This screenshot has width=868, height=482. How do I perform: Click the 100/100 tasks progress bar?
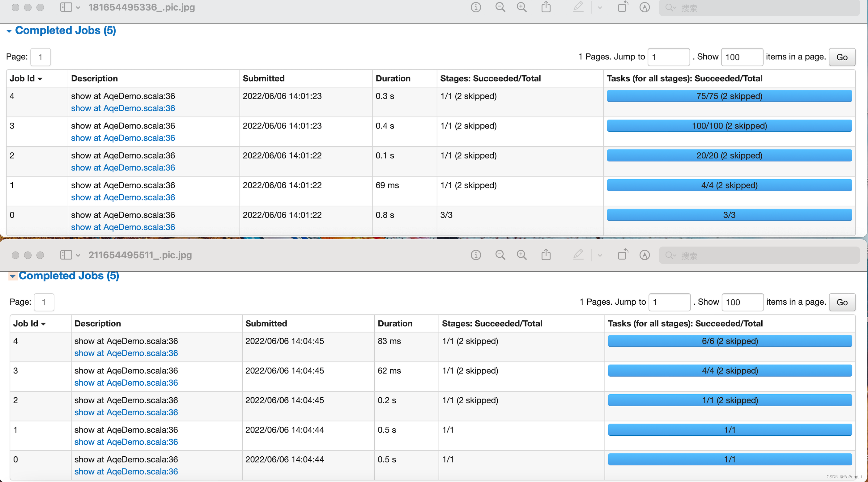tap(729, 126)
